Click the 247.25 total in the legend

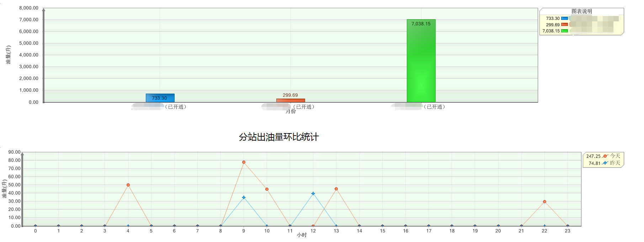click(x=593, y=156)
